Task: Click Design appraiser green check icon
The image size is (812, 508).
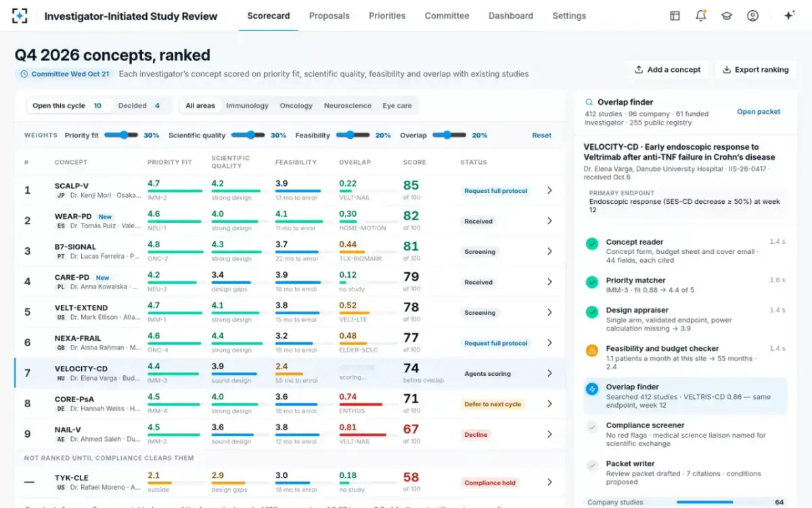Action: pyautogui.click(x=592, y=312)
